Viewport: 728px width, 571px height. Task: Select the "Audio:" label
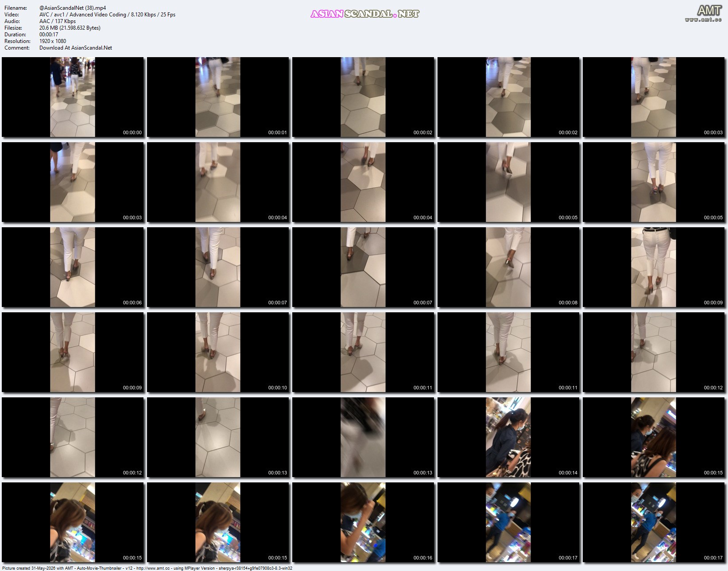click(x=12, y=21)
